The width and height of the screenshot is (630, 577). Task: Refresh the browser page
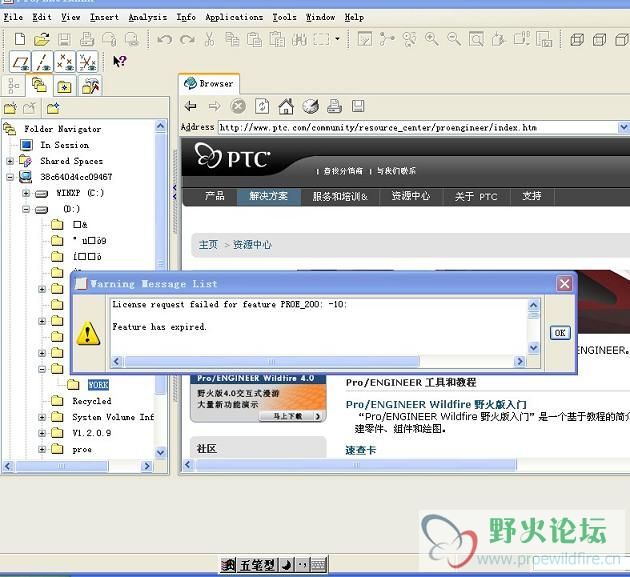point(262,106)
